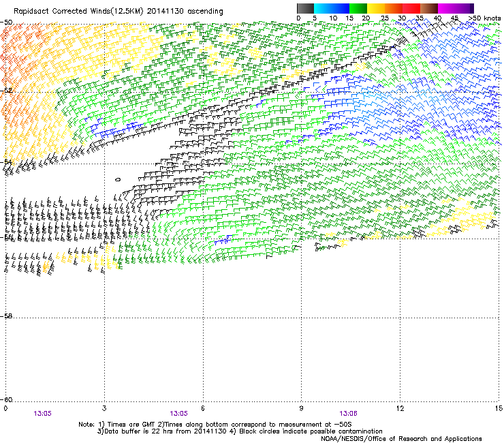This screenshot has height=443, width=504.
Task: Click the '45' label under the color legend
Action: pos(454,18)
